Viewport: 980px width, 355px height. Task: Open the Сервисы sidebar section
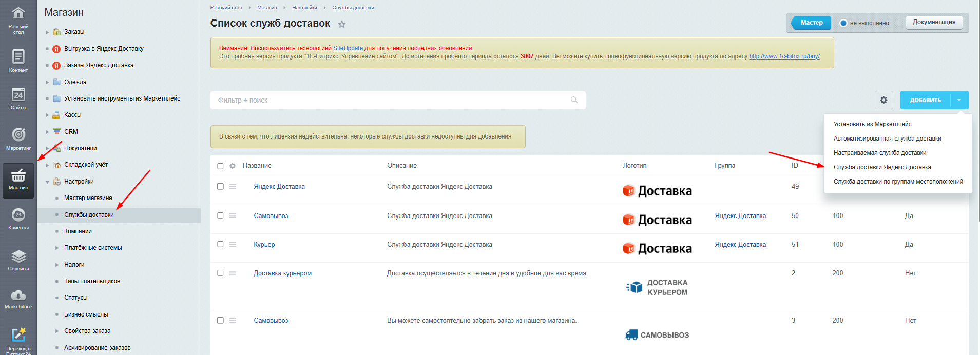[x=18, y=260]
